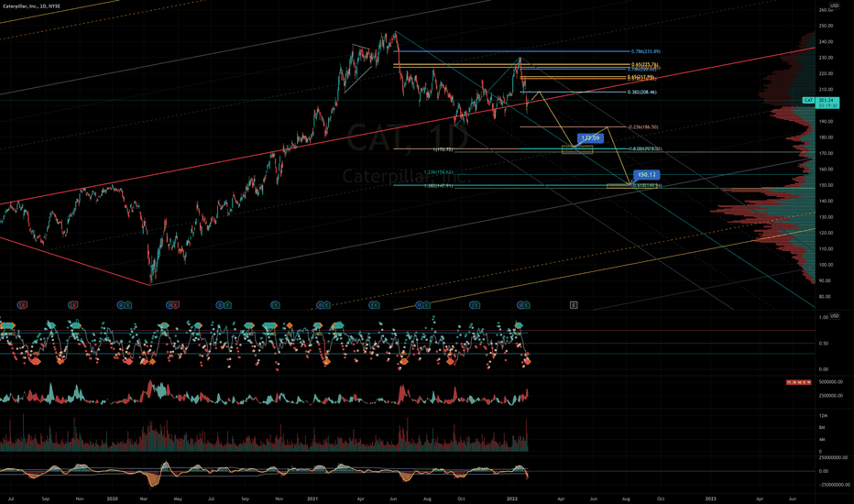Click the dividend marker near Jul 2020
The height and width of the screenshot is (504, 854).
pos(219,305)
